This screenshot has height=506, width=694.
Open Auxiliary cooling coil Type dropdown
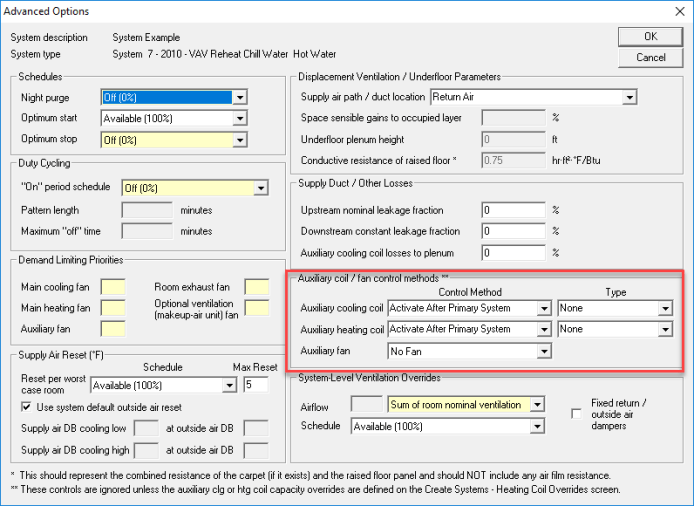[665, 308]
